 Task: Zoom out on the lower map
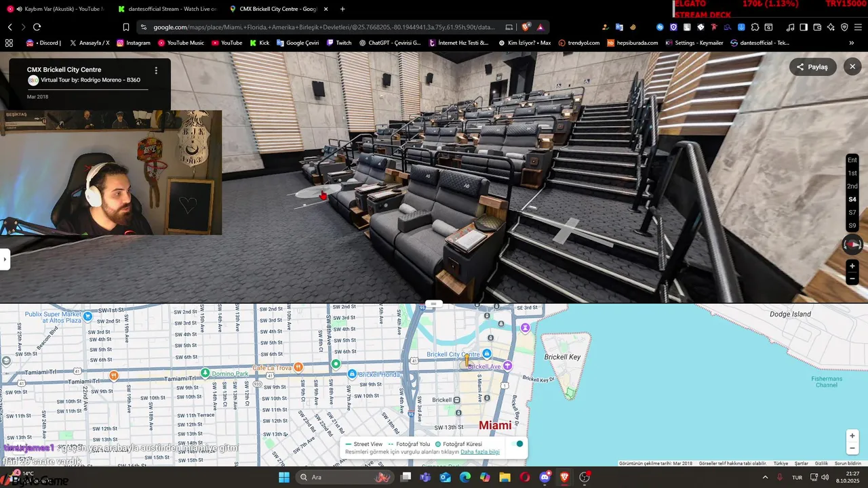coord(852,448)
